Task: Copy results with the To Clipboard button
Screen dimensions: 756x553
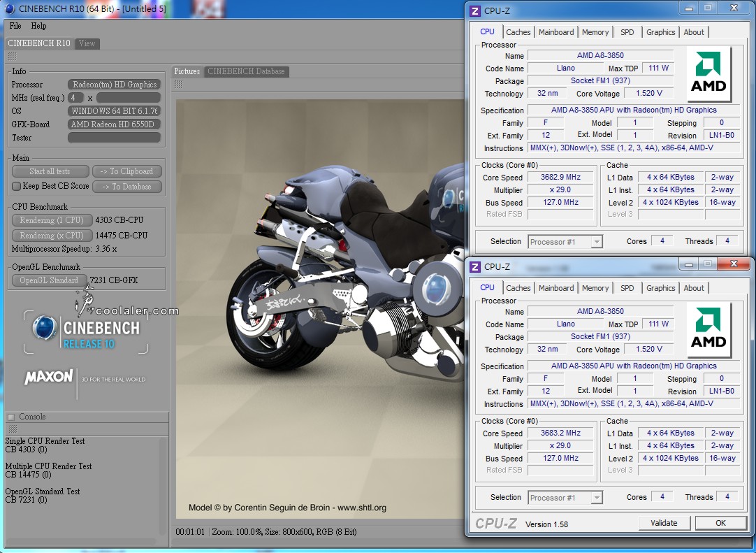Action: 126,171
